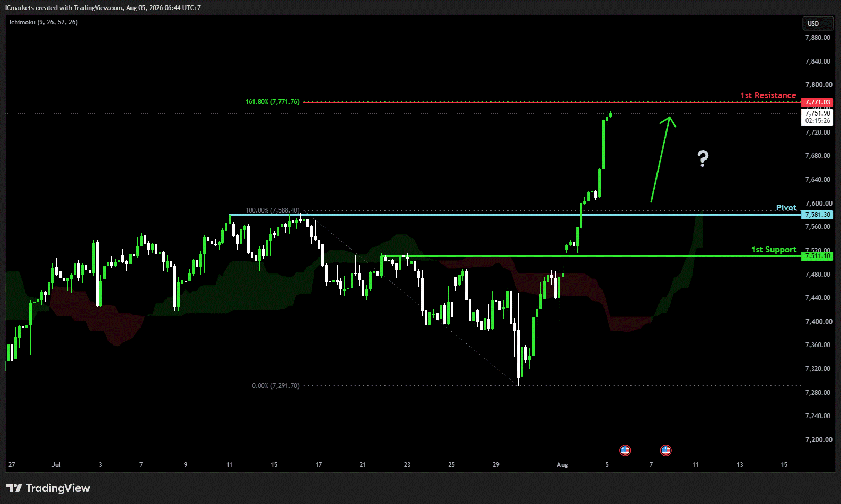Image resolution: width=841 pixels, height=504 pixels.
Task: Click the TradingView logo
Action: pos(48,488)
